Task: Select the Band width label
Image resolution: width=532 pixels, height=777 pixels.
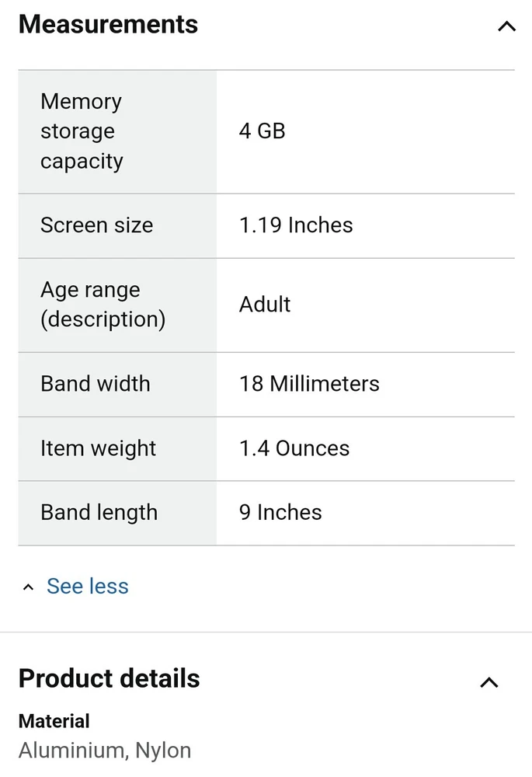Action: 95,384
